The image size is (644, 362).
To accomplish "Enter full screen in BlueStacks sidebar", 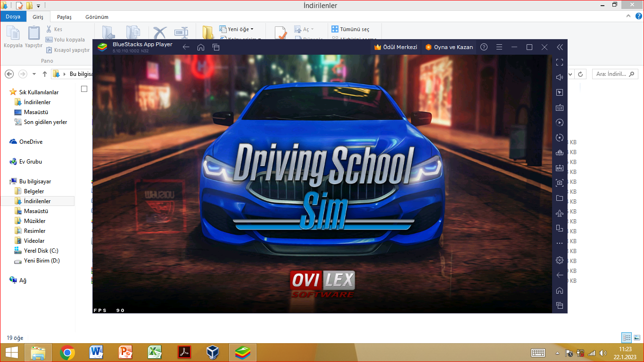I will point(560,62).
